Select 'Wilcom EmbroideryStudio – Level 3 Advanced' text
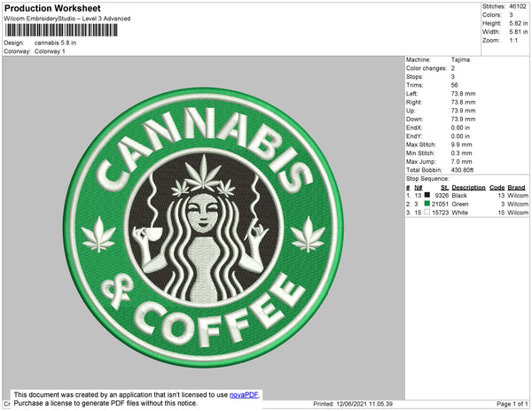This screenshot has height=411, width=532. (x=67, y=19)
